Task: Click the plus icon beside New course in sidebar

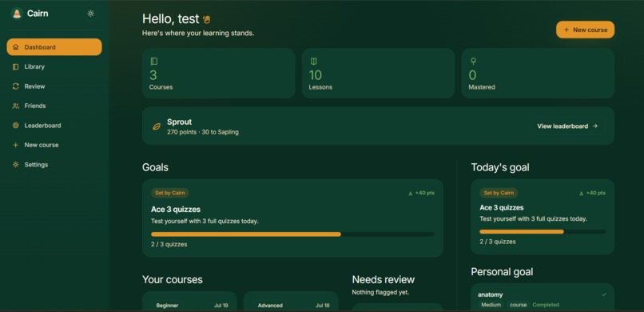Action: click(x=16, y=145)
